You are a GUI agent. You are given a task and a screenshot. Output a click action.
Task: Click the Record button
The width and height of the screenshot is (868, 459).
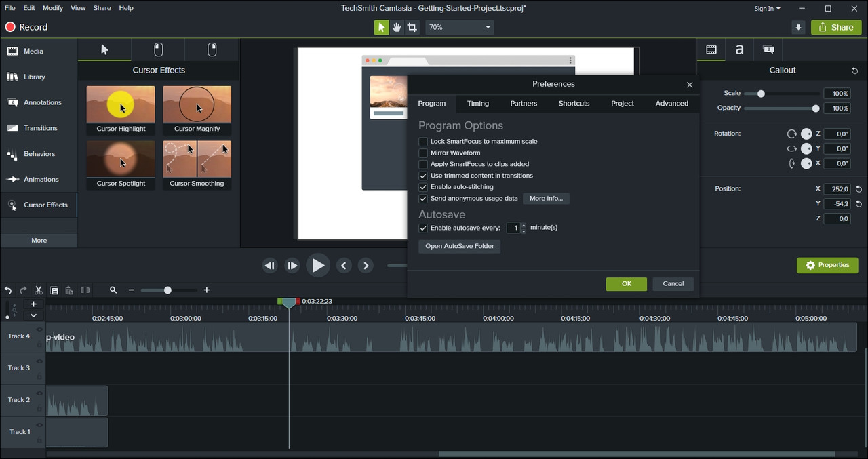point(26,27)
